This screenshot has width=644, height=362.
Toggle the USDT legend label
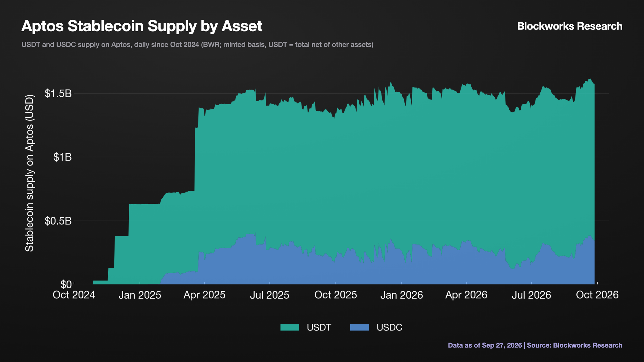coord(319,327)
